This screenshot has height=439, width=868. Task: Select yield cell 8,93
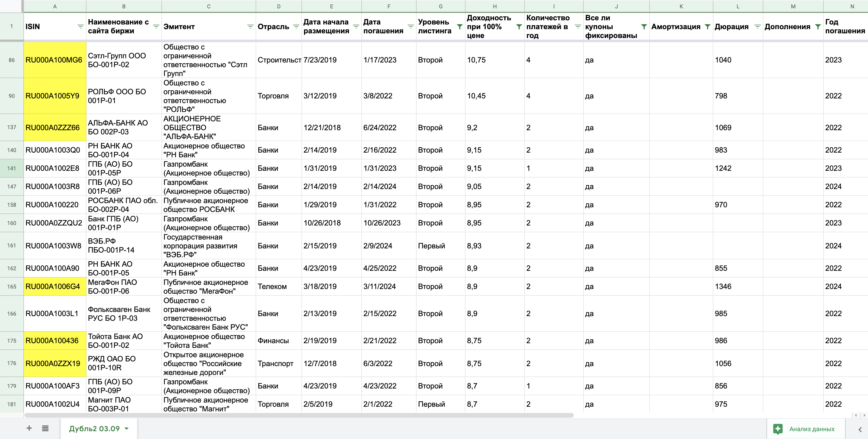click(495, 246)
